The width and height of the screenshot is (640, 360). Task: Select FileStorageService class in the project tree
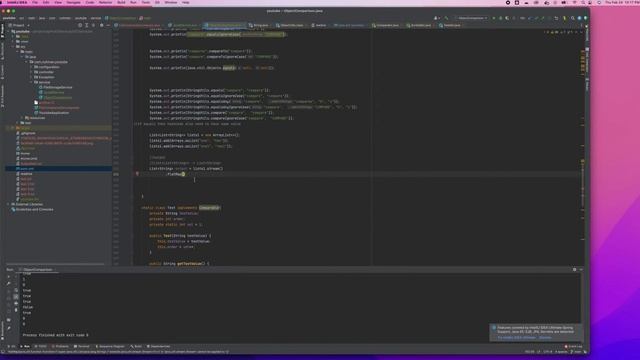56,87
